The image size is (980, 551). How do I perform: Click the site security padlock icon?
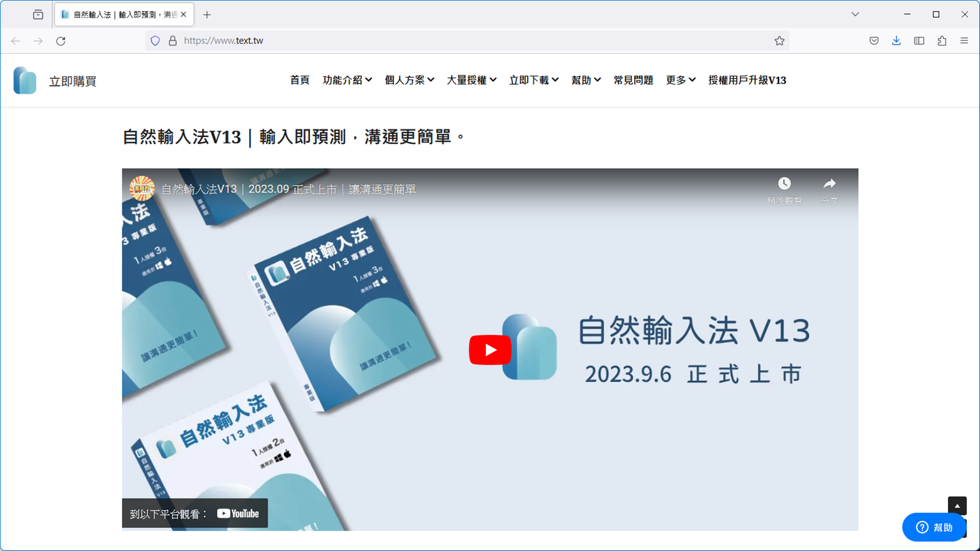173,41
